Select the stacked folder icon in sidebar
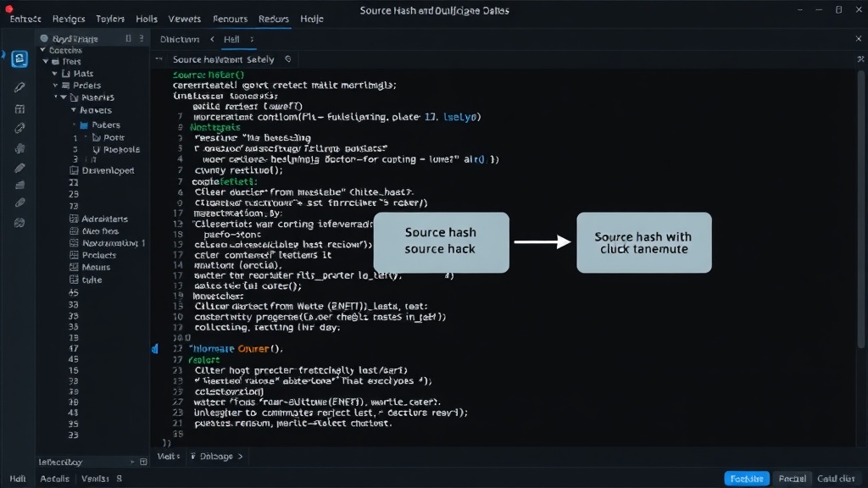Viewport: 868px width, 488px height. tap(19, 185)
